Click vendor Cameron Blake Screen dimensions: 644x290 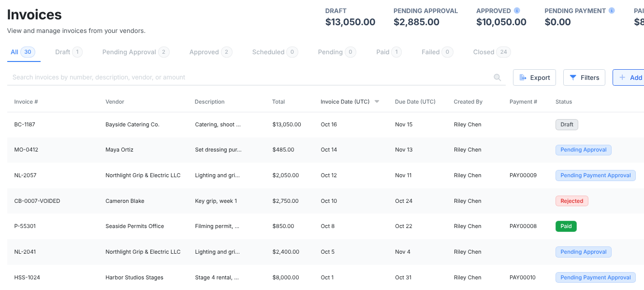pyautogui.click(x=125, y=201)
